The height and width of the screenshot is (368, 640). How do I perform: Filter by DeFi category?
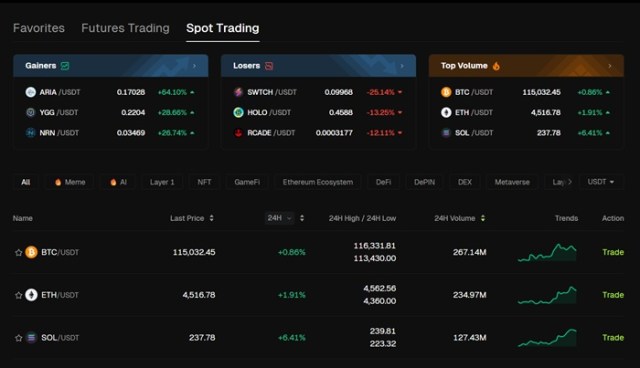click(x=383, y=182)
